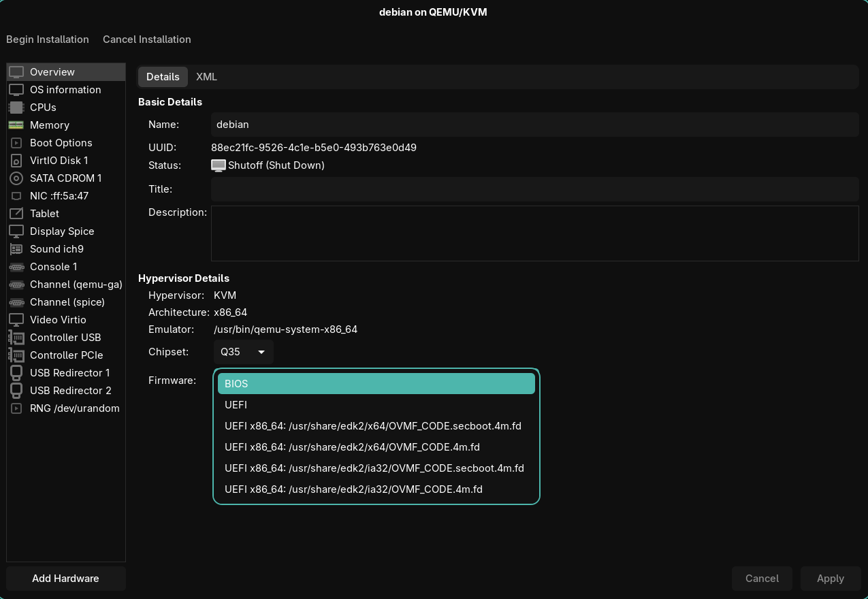The height and width of the screenshot is (599, 868).
Task: Click the USB Redirector 1 icon
Action: tap(16, 373)
